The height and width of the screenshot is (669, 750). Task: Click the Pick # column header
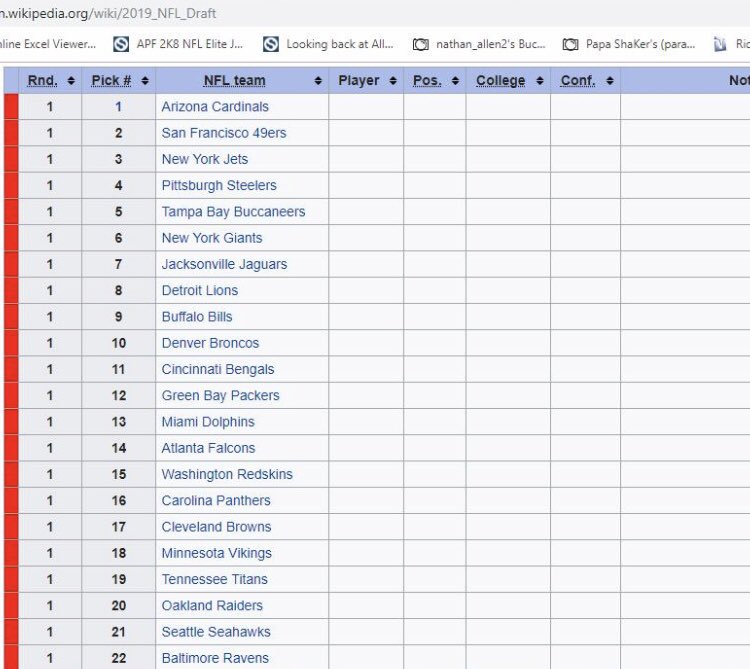[119, 81]
